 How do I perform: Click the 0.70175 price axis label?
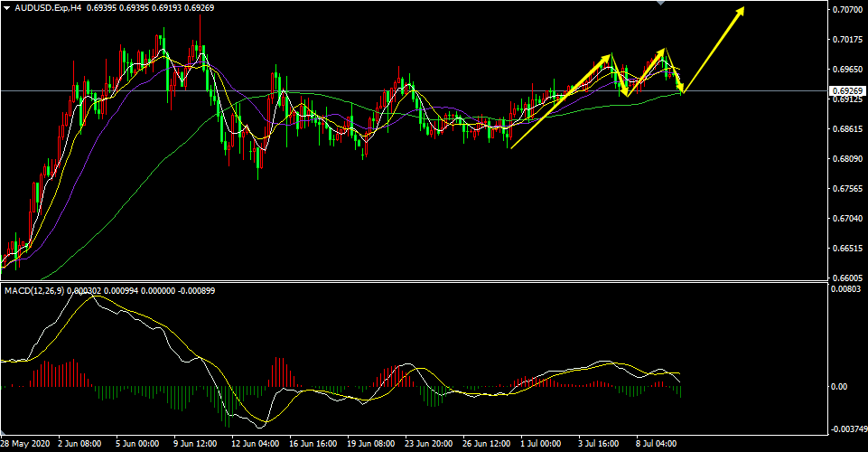847,40
